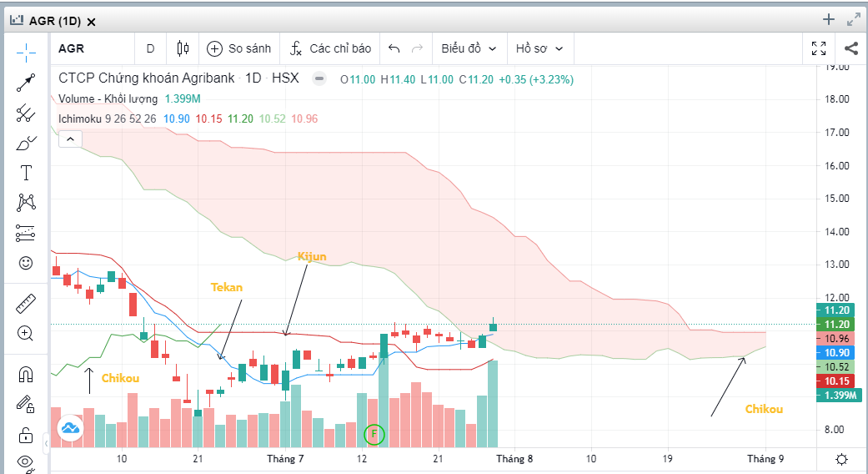
Task: Select the Text annotation tool
Action: tap(26, 173)
